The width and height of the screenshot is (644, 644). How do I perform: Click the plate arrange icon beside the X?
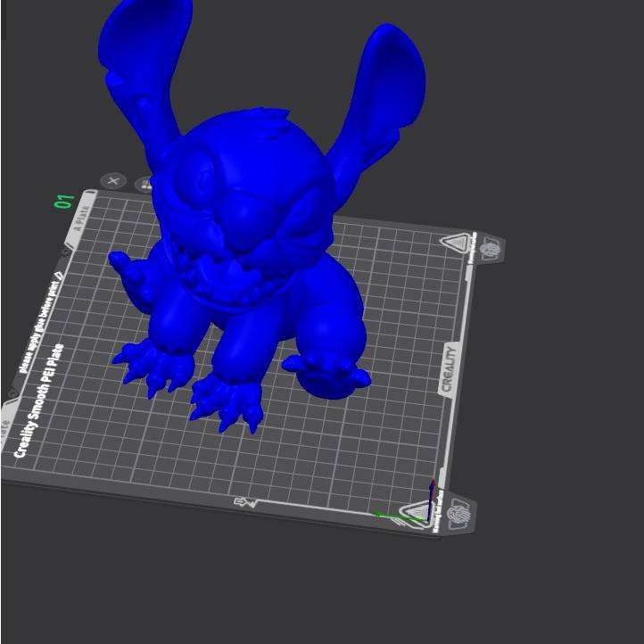coord(144,185)
